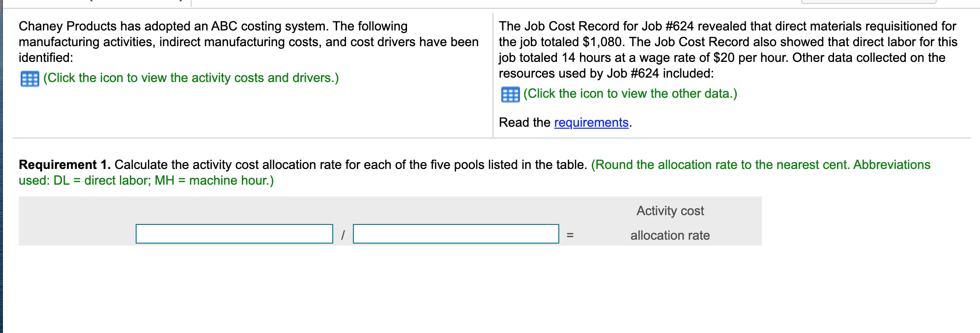Select the spreadsheet icon beside activity costs text

tap(29, 78)
